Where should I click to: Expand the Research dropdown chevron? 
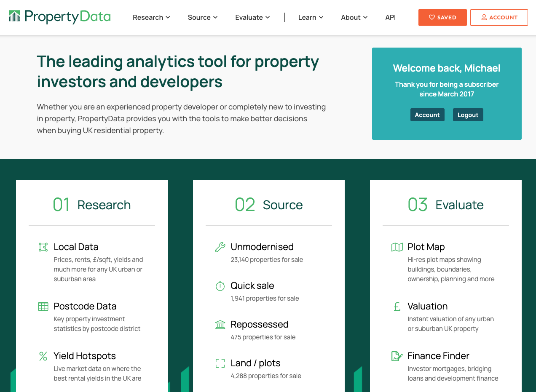(168, 17)
